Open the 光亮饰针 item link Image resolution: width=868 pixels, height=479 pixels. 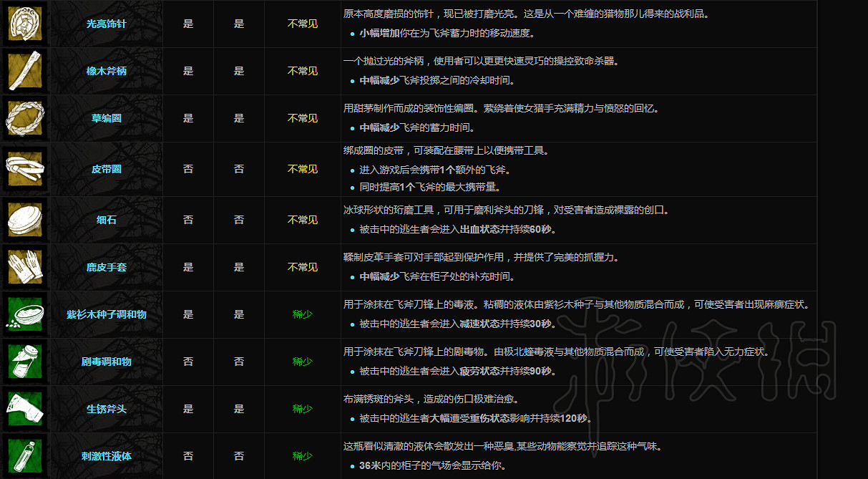point(104,24)
